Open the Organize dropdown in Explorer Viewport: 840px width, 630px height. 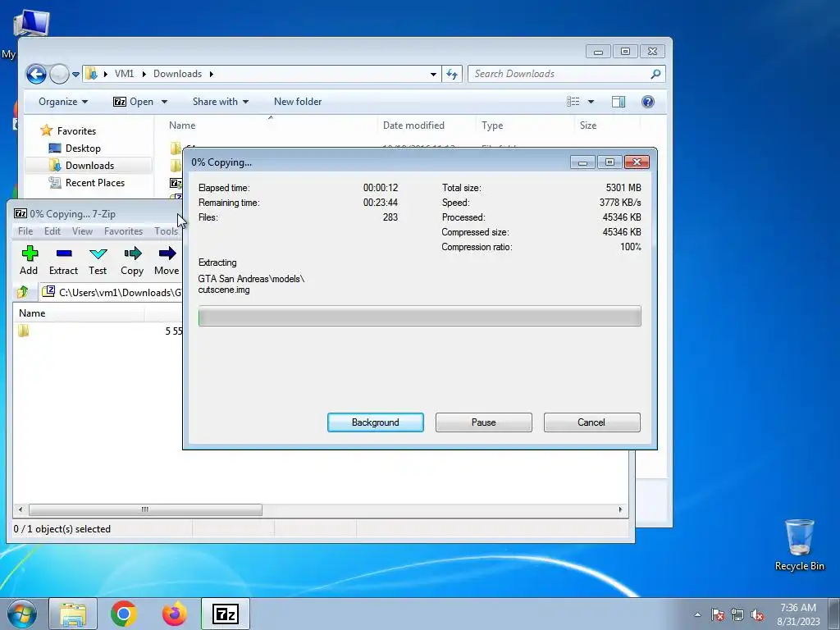63,102
